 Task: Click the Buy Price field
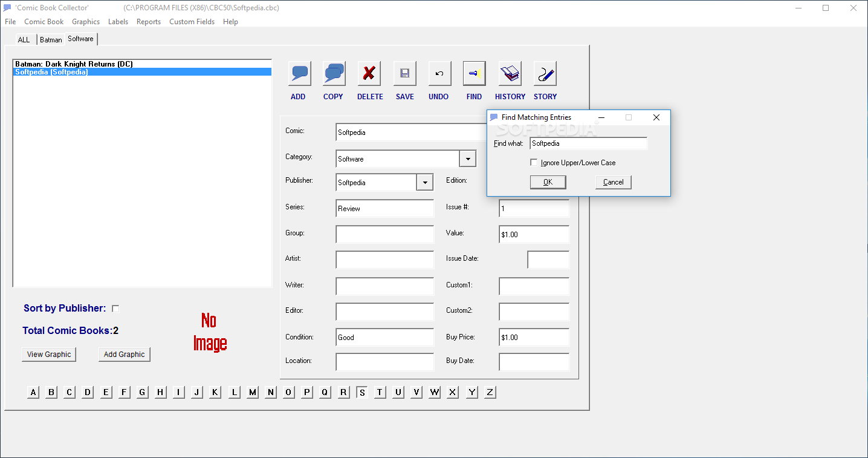[x=534, y=337]
